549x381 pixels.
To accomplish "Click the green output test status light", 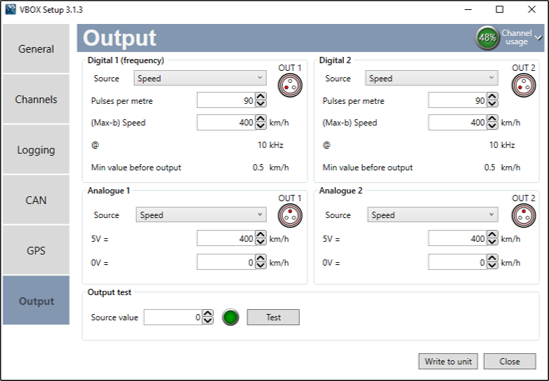I will coord(230,317).
